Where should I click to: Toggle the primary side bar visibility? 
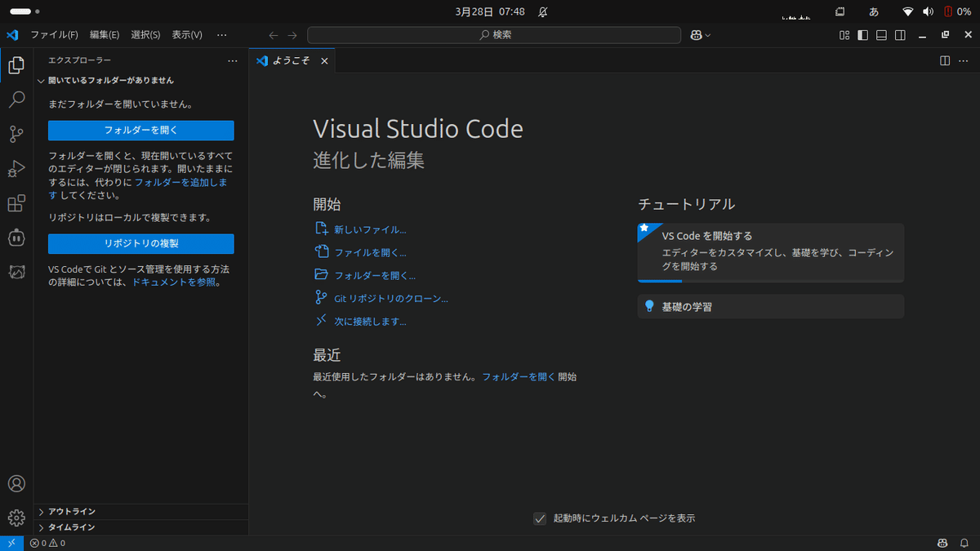(x=862, y=34)
